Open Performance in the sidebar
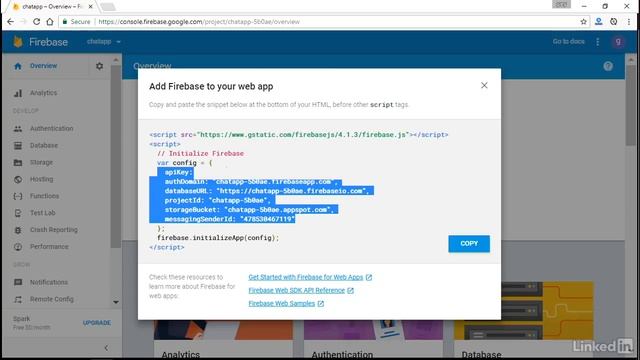The width and height of the screenshot is (640, 360). [x=49, y=247]
